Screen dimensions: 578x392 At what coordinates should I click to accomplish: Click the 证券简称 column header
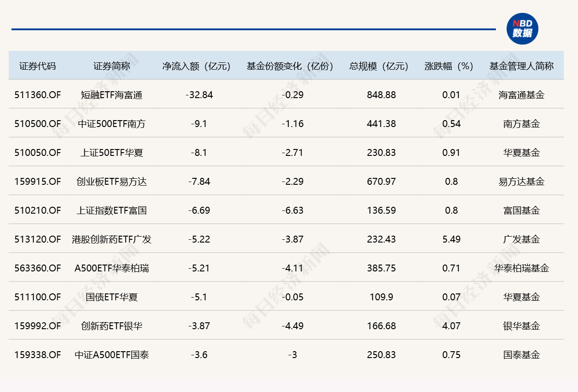click(x=112, y=66)
